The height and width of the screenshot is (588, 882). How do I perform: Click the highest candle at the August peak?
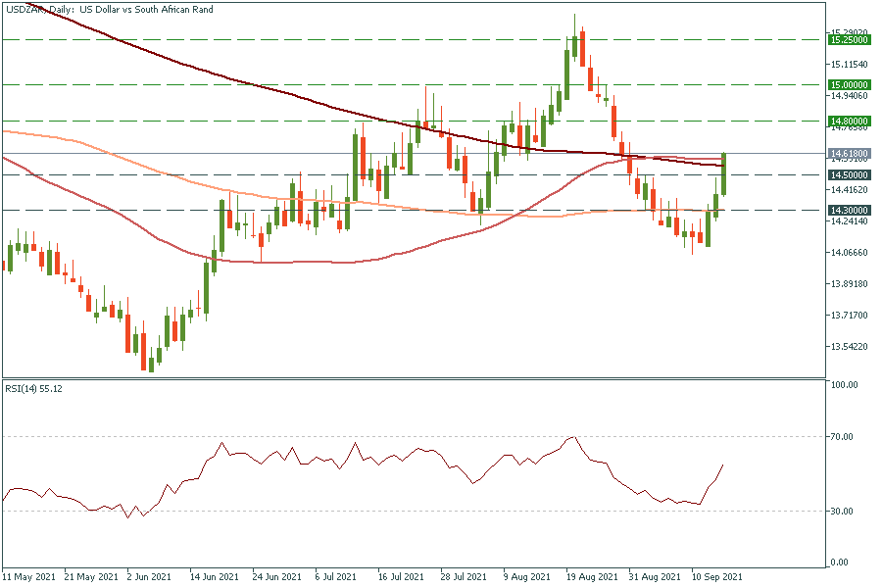click(x=575, y=41)
